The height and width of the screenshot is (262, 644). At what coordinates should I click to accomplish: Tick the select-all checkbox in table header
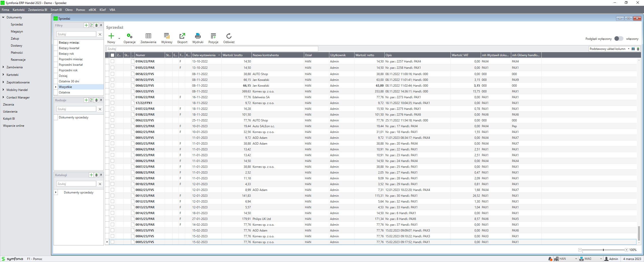pos(112,55)
